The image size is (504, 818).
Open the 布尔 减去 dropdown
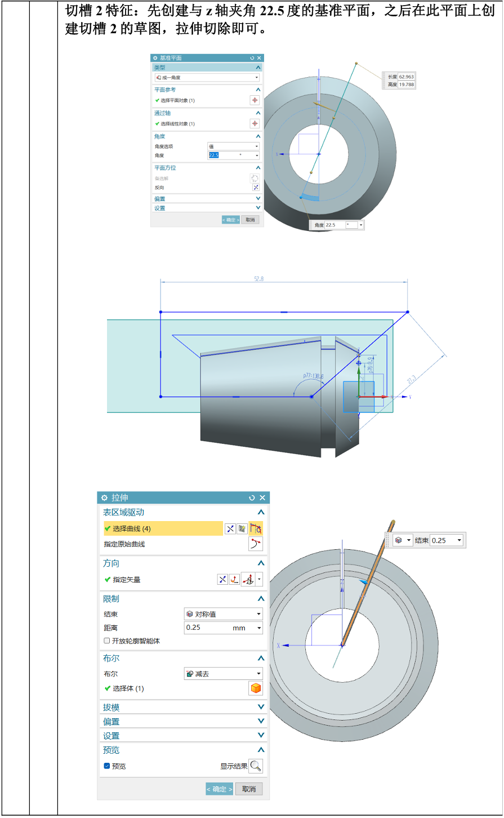(x=224, y=674)
